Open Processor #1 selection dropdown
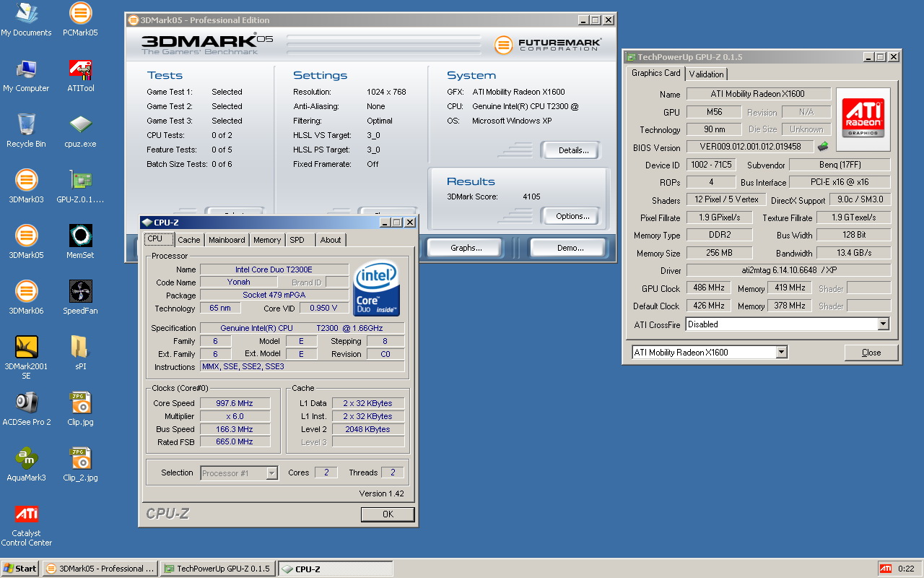The height and width of the screenshot is (578, 924). 271,473
